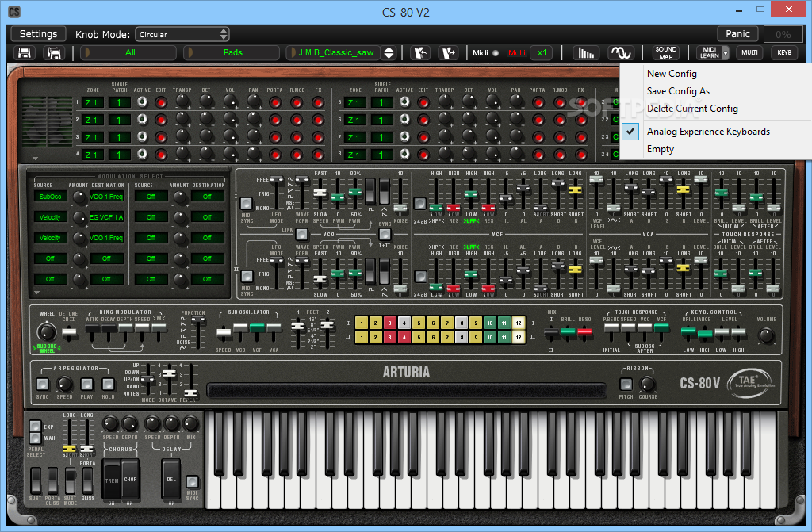Click the MIDI Learn button

pos(710,53)
